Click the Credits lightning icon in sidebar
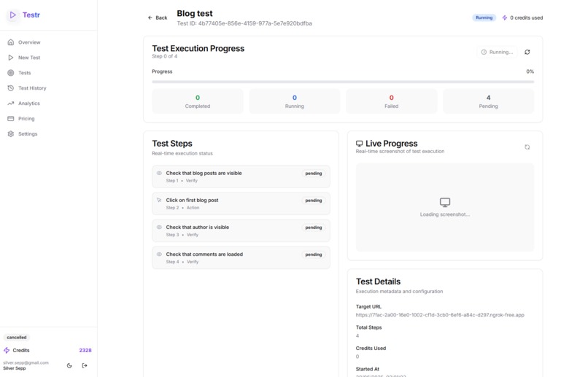Viewport: 588px width, 377px height. coord(7,351)
